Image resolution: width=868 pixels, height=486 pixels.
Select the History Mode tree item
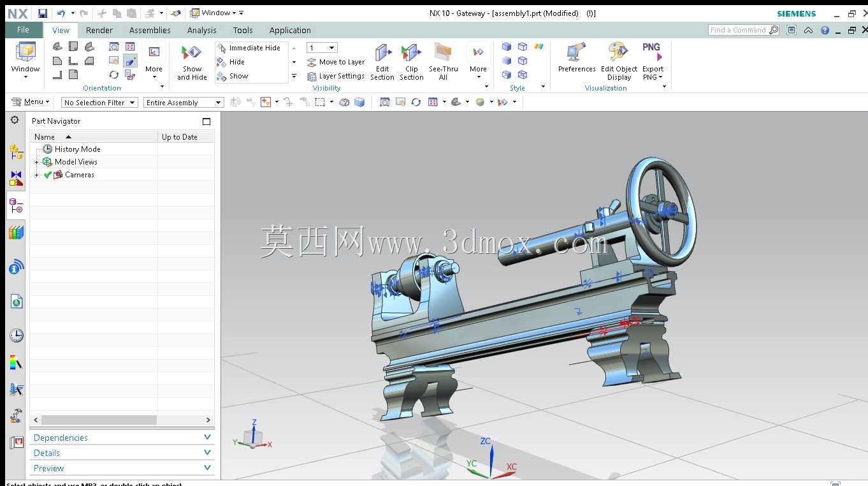pos(71,149)
